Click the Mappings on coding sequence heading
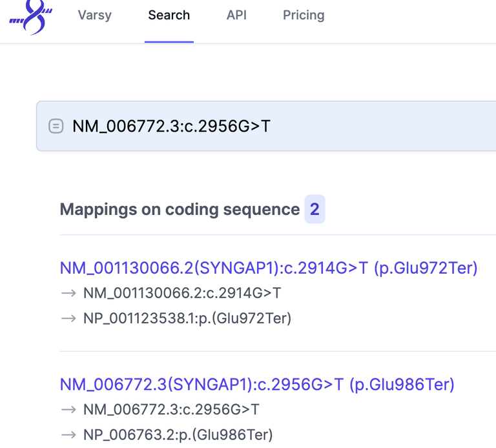 (180, 210)
